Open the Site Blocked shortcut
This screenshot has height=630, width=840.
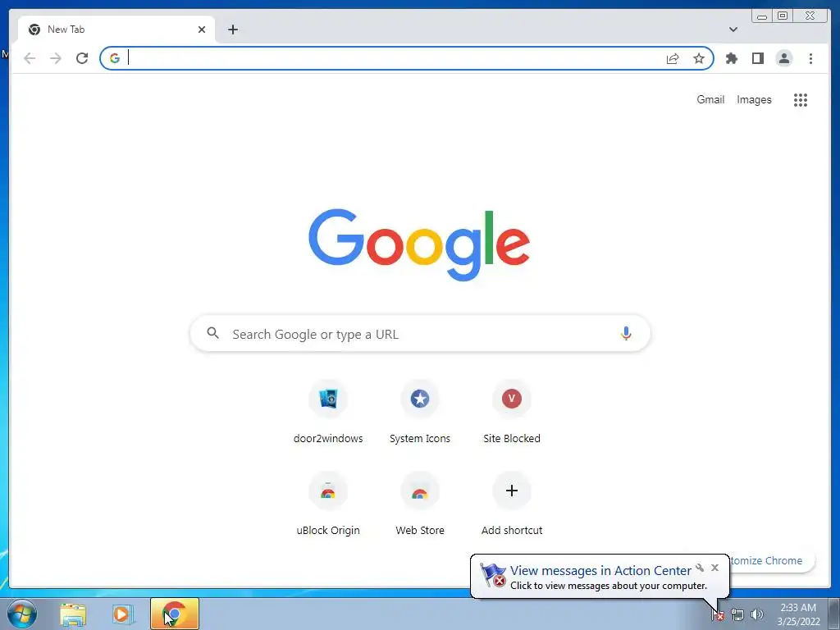512,412
